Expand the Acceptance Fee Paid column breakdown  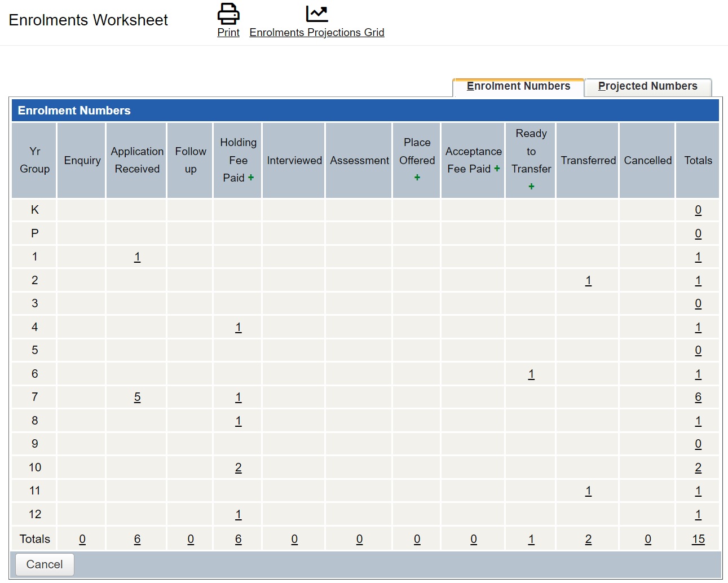point(497,169)
